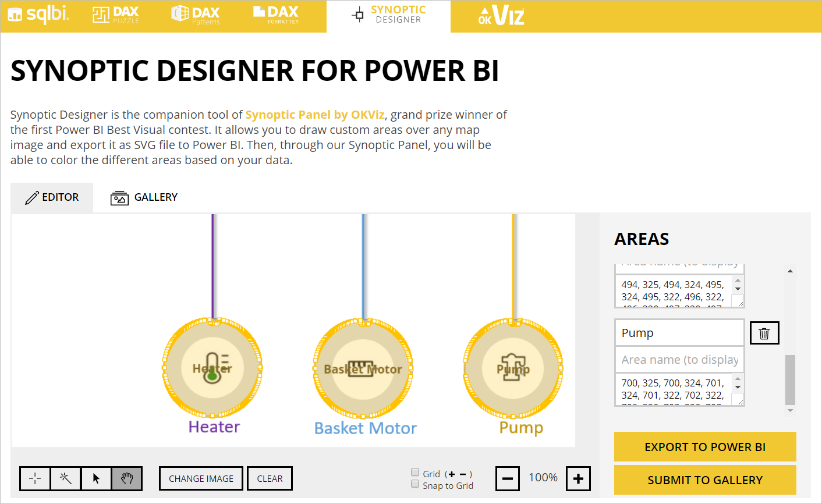
Task: Enable Snap to Grid
Action: [x=415, y=484]
